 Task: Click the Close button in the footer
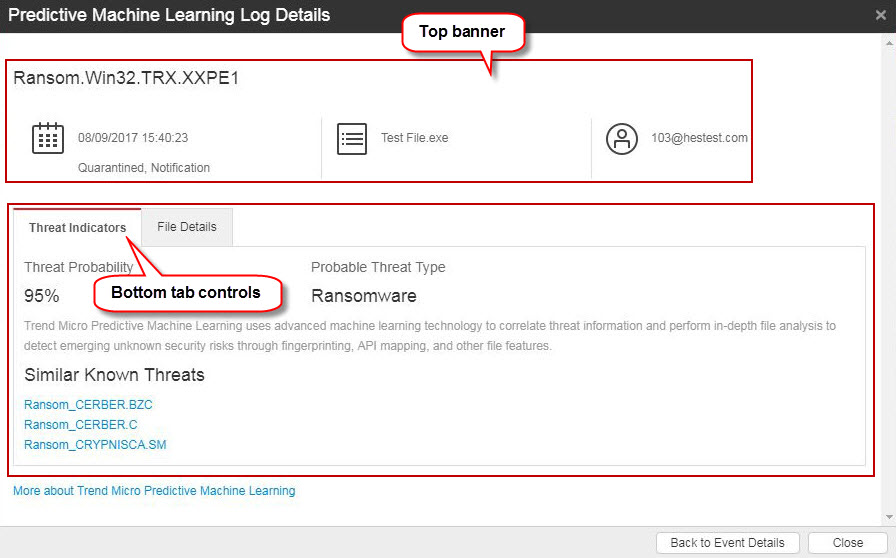(x=847, y=543)
